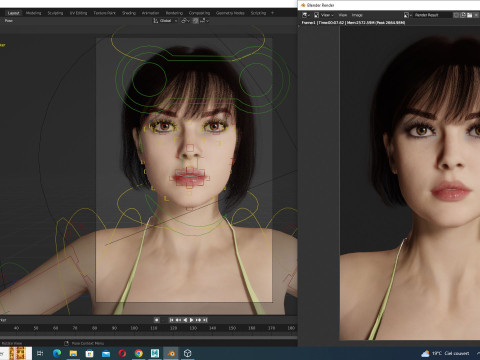The image size is (480, 360).
Task: Open the teal app icon after Chrome
Action: [155, 353]
